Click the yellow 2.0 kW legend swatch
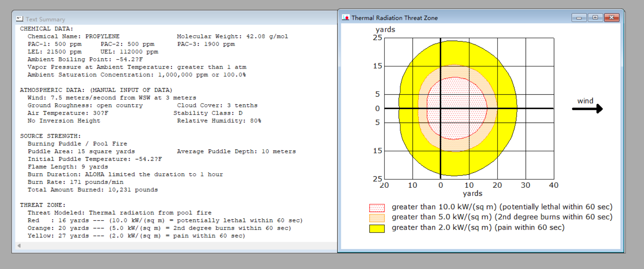This screenshot has width=644, height=269. pos(377,228)
